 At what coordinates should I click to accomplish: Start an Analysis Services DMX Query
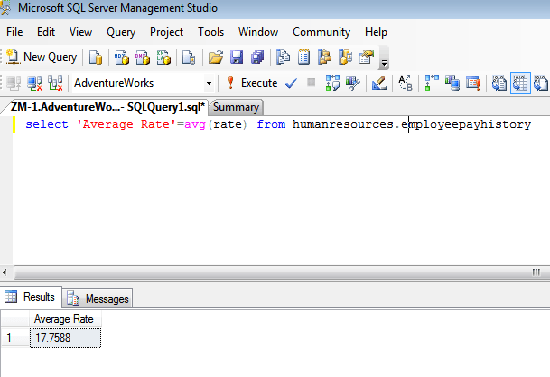(142, 57)
